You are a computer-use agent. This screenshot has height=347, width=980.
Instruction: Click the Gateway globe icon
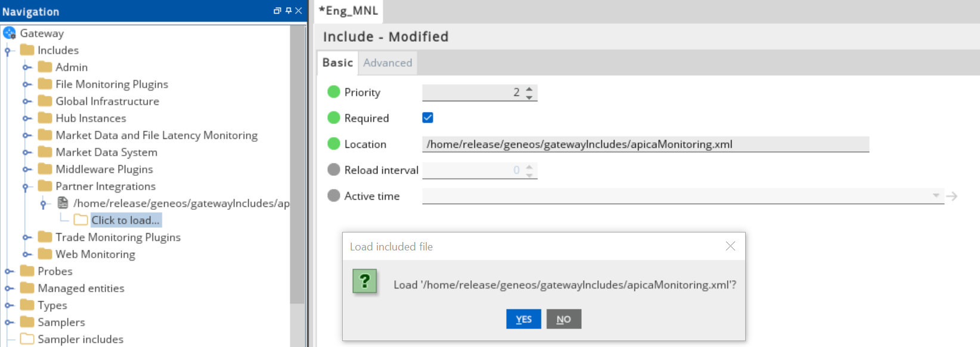coord(10,33)
